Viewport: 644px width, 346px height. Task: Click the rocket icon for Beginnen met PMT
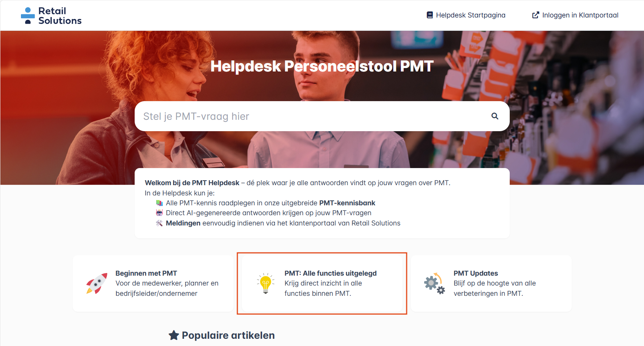point(97,284)
